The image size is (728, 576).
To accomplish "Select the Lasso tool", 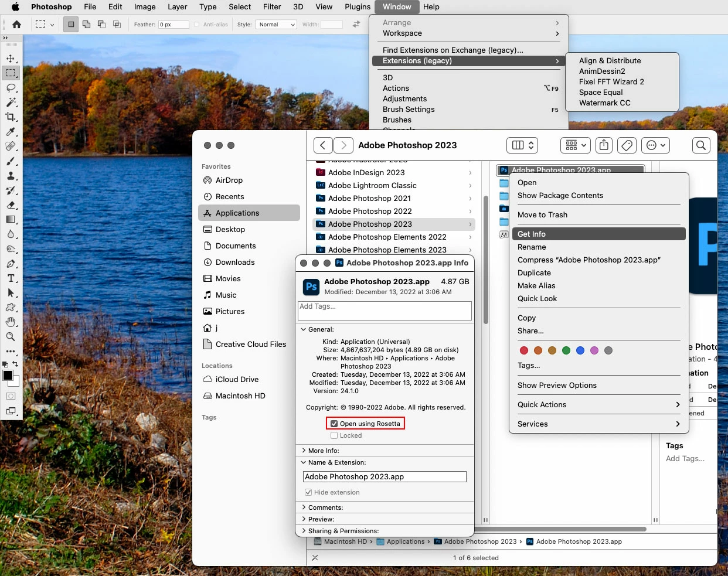I will pyautogui.click(x=11, y=88).
